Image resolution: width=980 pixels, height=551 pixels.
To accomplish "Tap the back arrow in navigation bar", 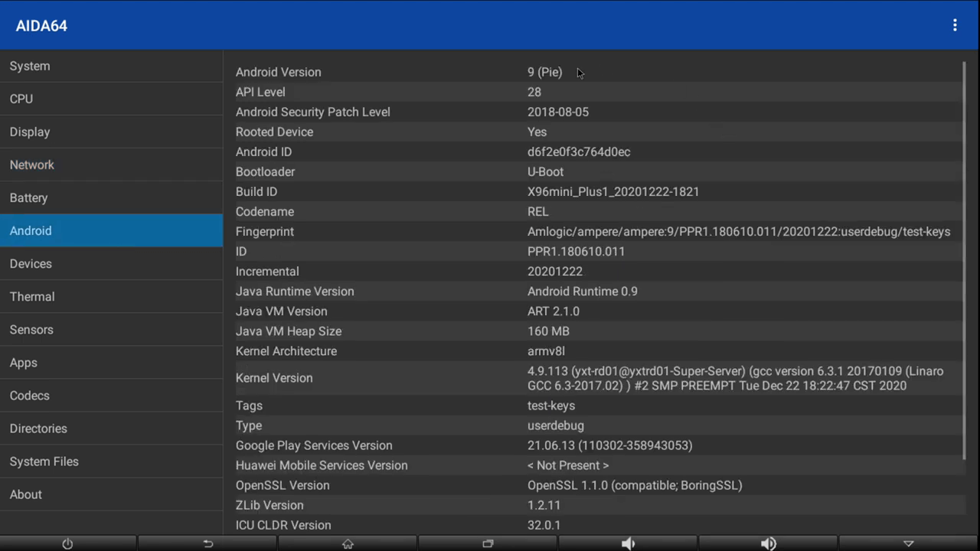I will 207,543.
